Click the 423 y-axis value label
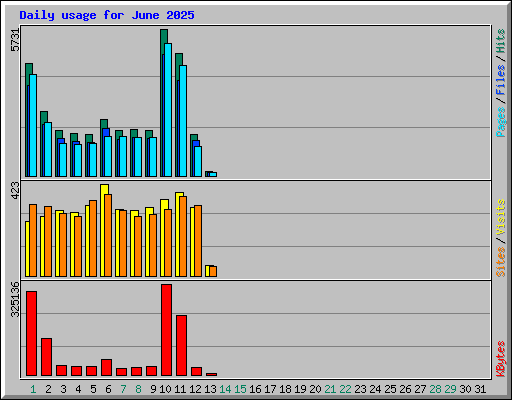 (x=15, y=190)
